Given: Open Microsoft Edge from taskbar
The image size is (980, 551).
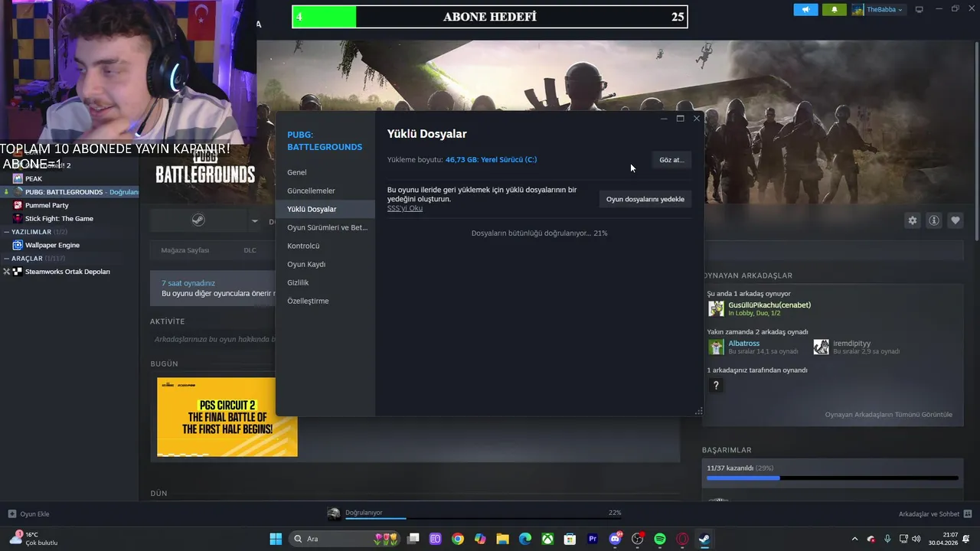Looking at the screenshot, I should tap(525, 539).
